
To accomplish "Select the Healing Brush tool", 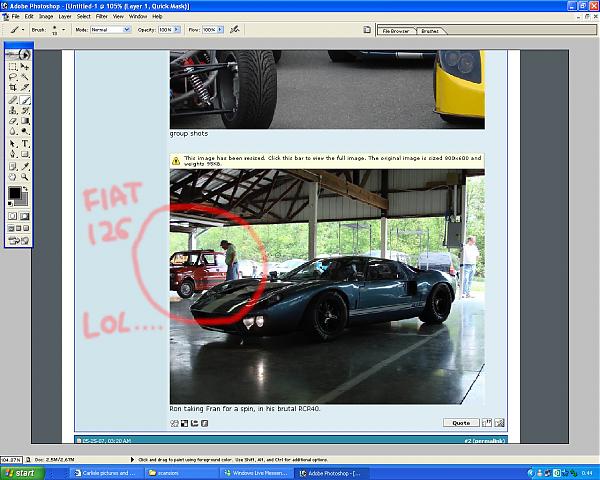I will pos(13,100).
